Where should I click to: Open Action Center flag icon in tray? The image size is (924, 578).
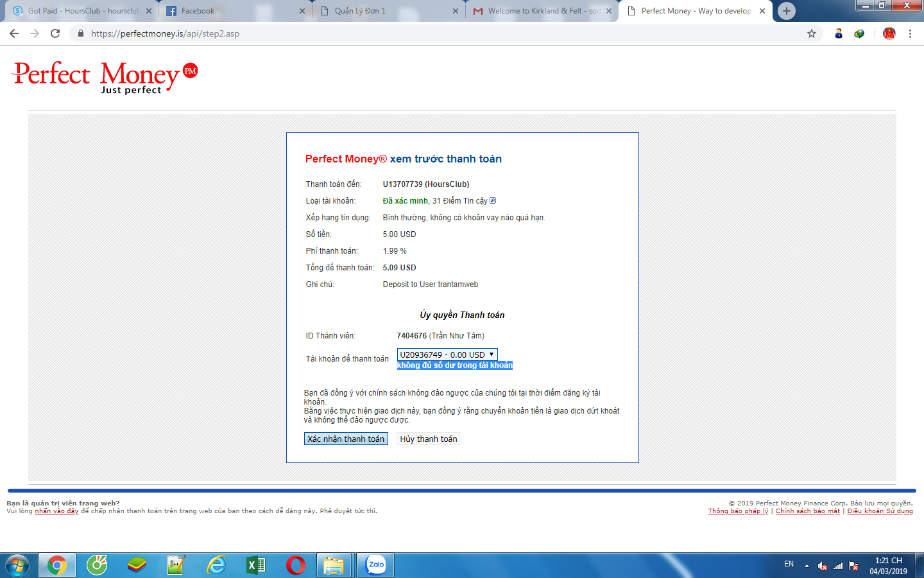(x=853, y=566)
